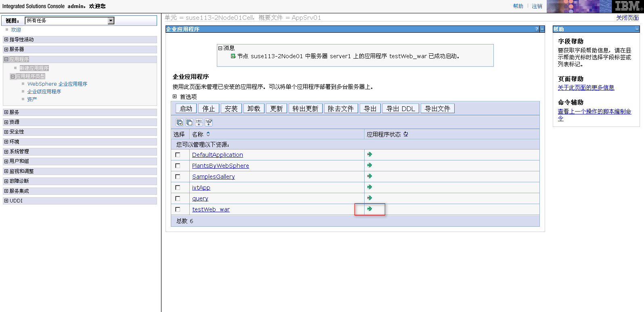This screenshot has height=312, width=644.
Task: Click the 停止 button
Action: tap(209, 109)
